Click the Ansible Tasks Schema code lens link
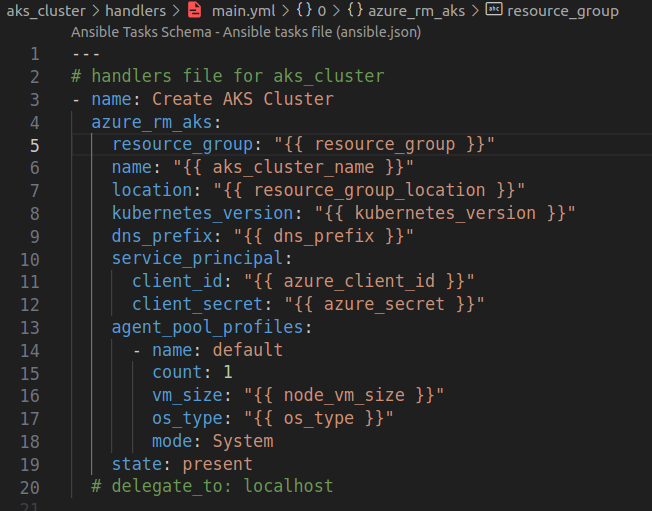The height and width of the screenshot is (511, 652). (x=246, y=32)
